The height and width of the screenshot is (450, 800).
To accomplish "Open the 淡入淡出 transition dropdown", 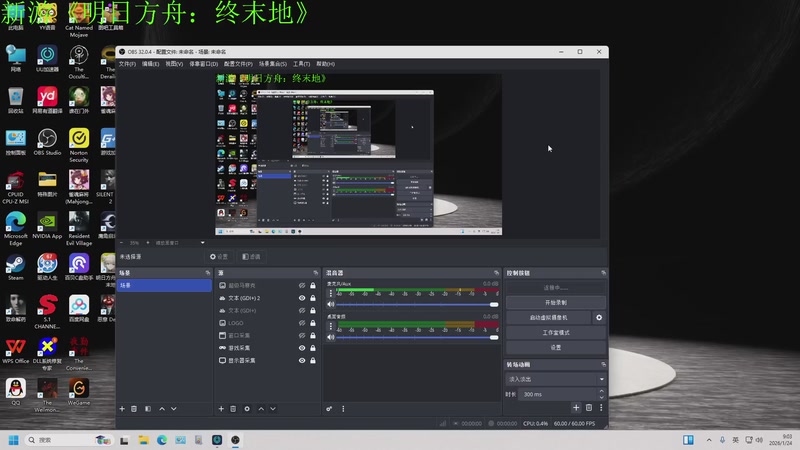I will [x=556, y=379].
